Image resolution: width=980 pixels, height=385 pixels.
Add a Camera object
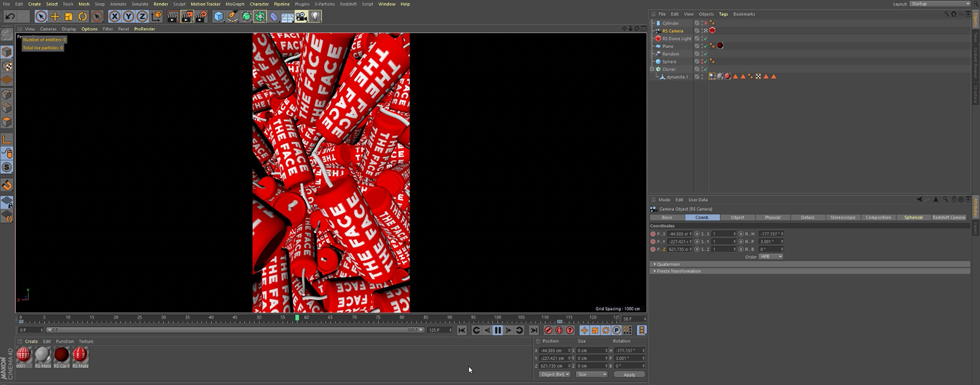(x=301, y=17)
